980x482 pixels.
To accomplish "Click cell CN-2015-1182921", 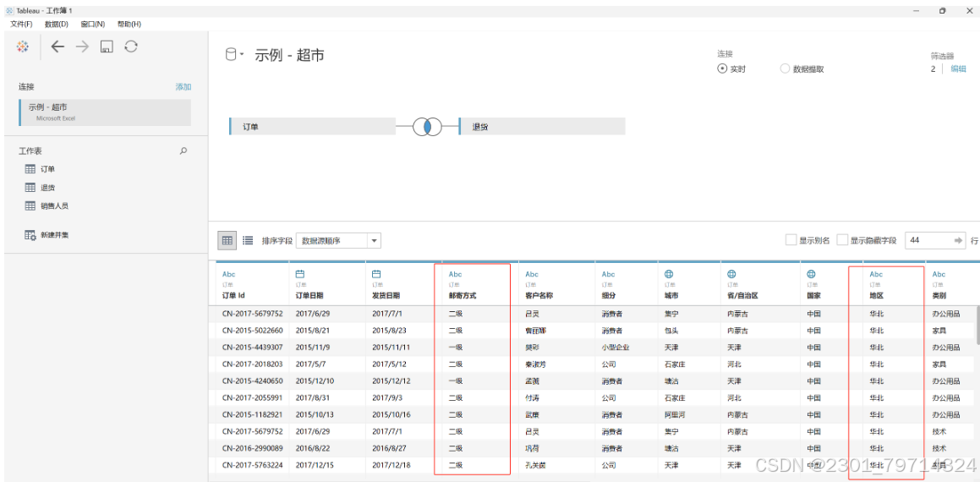I will (253, 414).
